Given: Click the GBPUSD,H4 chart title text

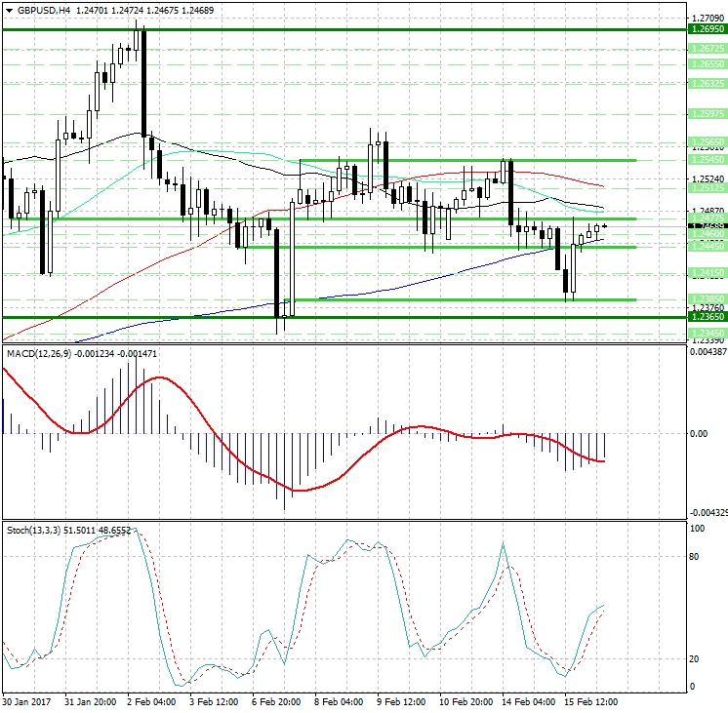Looking at the screenshot, I should tap(44, 11).
